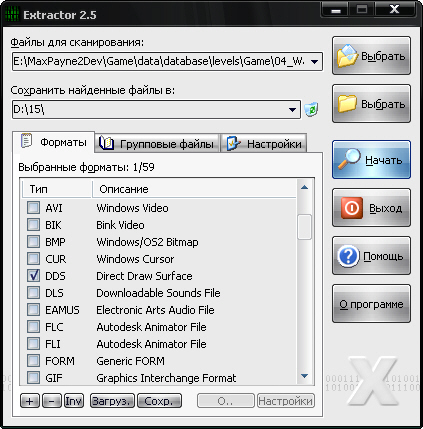Select the Electronic Arts Audio File description
Image resolution: width=423 pixels, height=429 pixels.
coord(155,310)
